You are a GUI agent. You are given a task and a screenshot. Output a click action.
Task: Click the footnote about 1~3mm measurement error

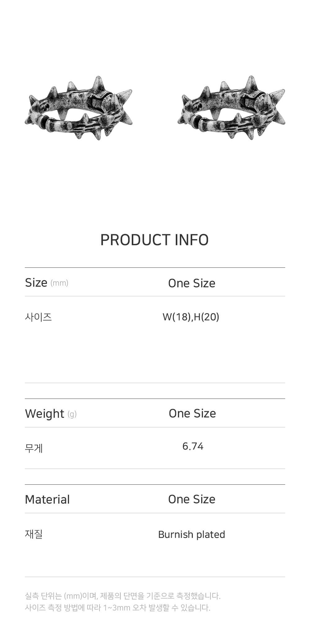[x=117, y=608]
